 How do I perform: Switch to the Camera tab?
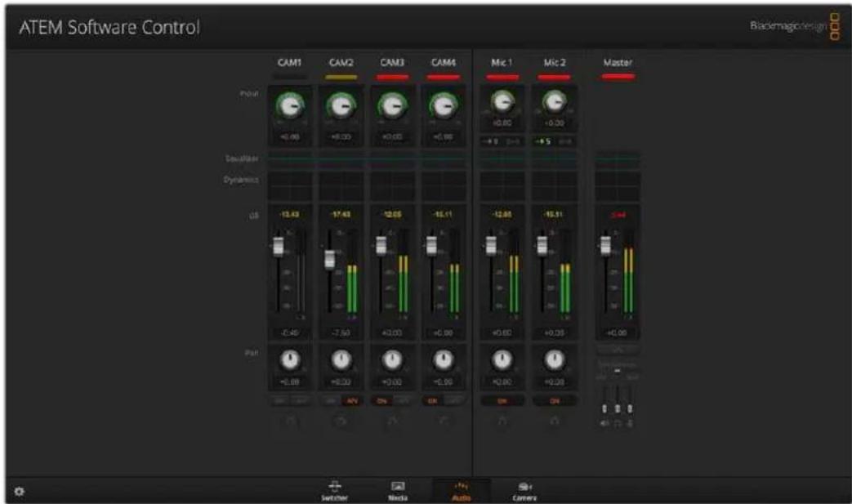tap(524, 490)
